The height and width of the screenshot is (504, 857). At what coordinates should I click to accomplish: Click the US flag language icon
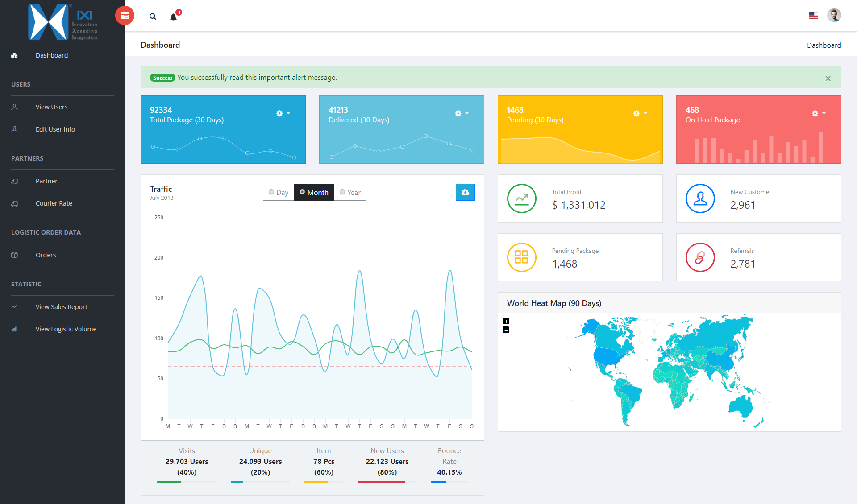click(x=813, y=15)
